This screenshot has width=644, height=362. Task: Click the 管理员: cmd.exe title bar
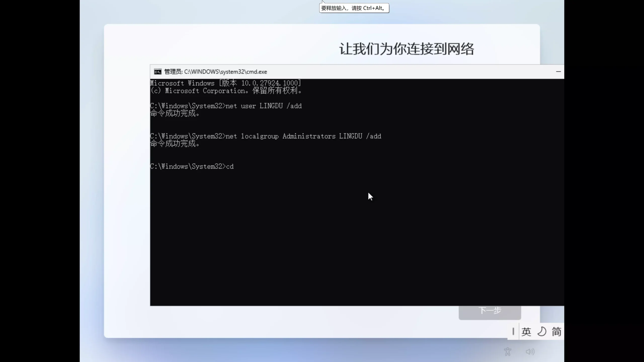click(x=215, y=71)
